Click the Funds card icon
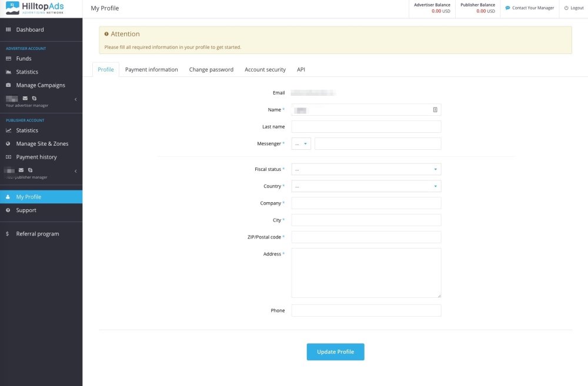Screen dimensions: 588x386 [8, 59]
